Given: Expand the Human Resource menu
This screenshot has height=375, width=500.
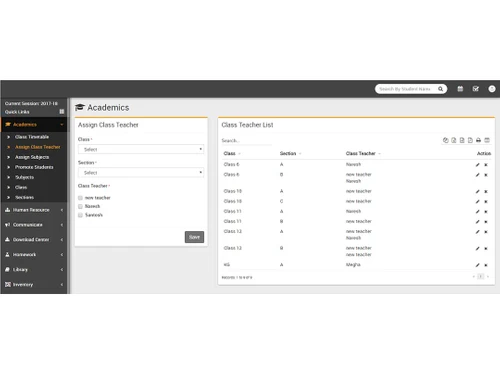Looking at the screenshot, I should pyautogui.click(x=33, y=210).
